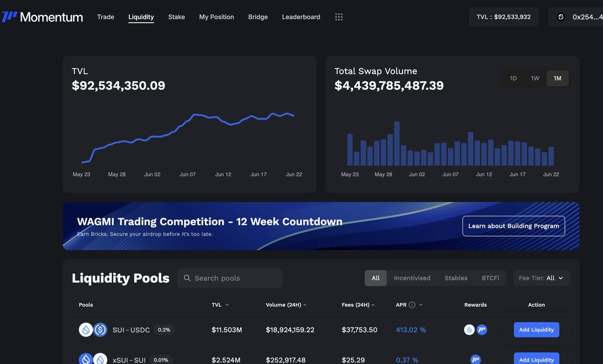Click the Jun 12 label on the TVL chart
Image resolution: width=603 pixels, height=364 pixels.
point(223,175)
